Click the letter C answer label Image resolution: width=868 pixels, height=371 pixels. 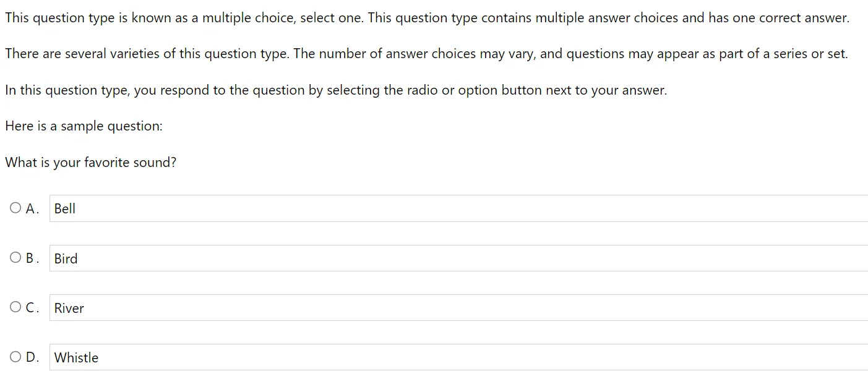pos(31,308)
